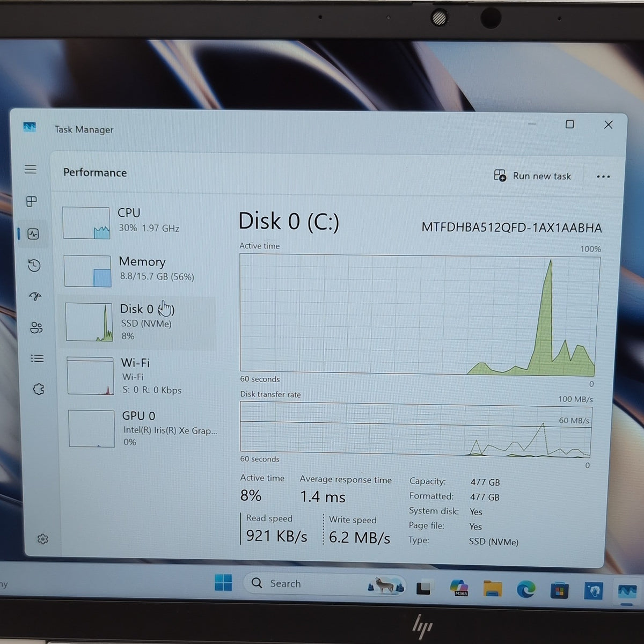Image resolution: width=644 pixels, height=644 pixels.
Task: Select the Performance page icon in sidebar
Action: pos(33,234)
